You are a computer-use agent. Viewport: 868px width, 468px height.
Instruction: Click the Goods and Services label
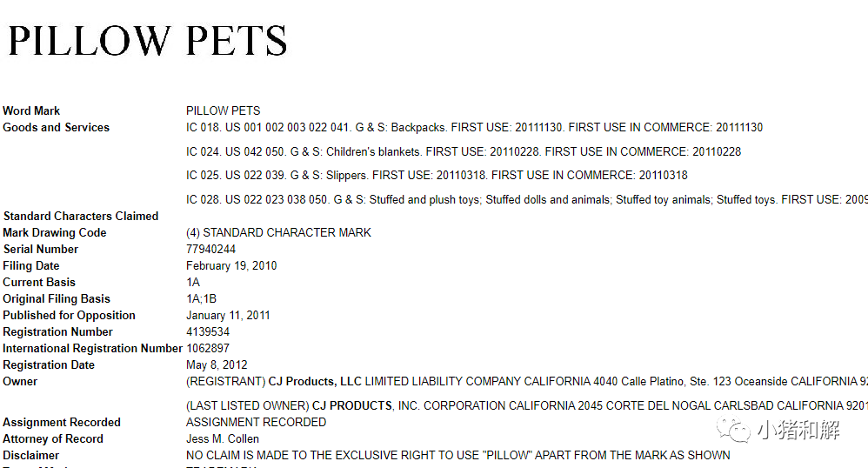[x=56, y=127]
